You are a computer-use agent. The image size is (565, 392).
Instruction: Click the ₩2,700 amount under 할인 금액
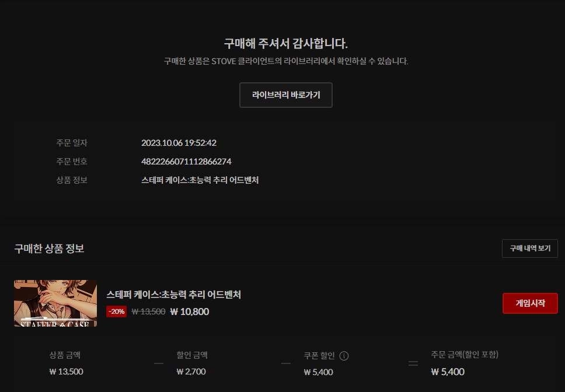coord(191,372)
